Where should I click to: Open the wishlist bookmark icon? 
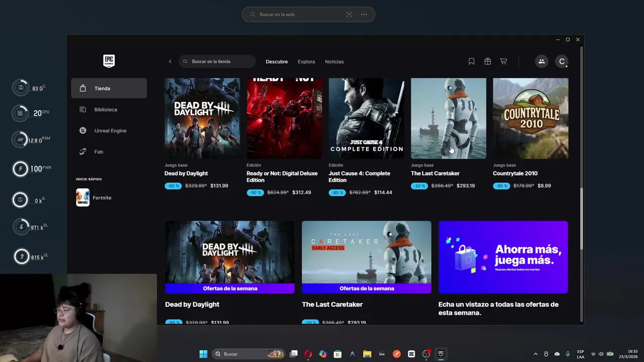coord(471,61)
